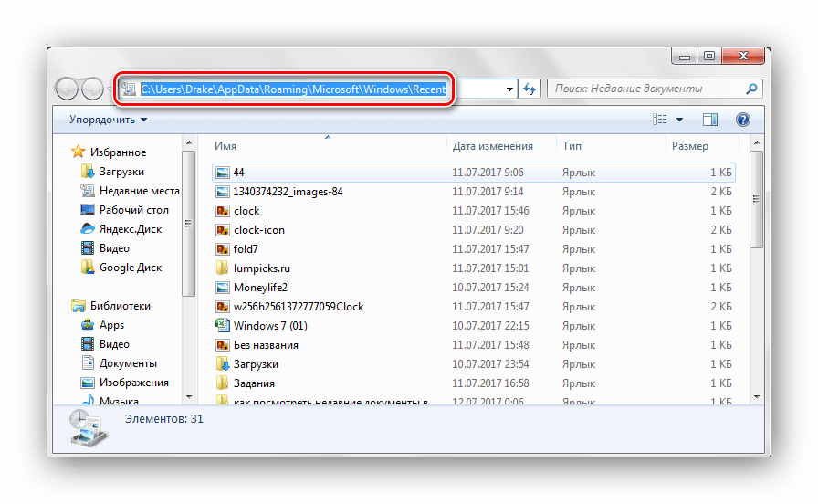Click the file list scroll up arrow
Viewport: 818px width, 504px height.
[x=757, y=143]
